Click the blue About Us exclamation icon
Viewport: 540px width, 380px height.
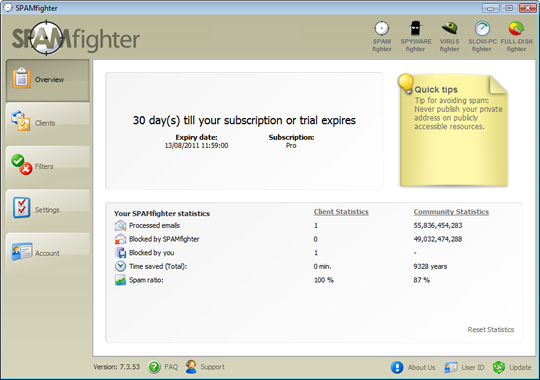click(397, 367)
